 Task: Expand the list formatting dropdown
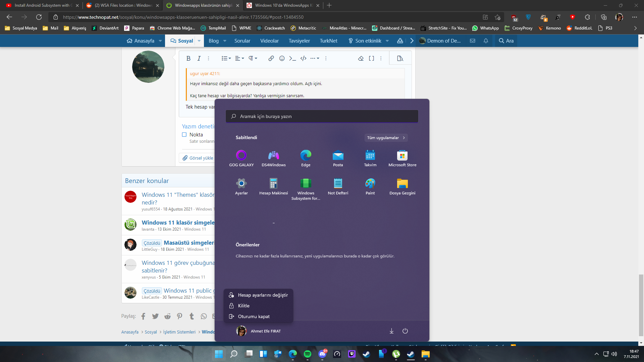(226, 58)
